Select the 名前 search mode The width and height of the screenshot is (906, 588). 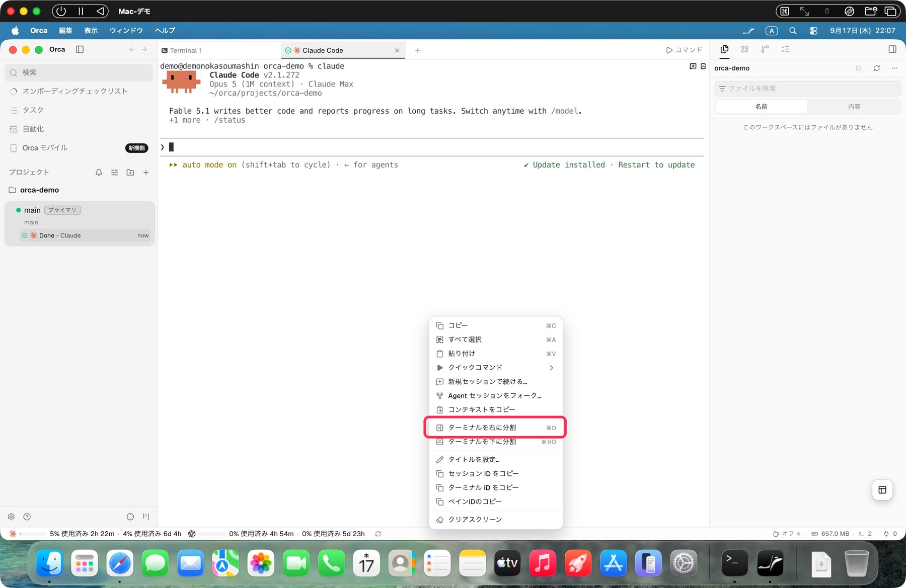point(761,107)
